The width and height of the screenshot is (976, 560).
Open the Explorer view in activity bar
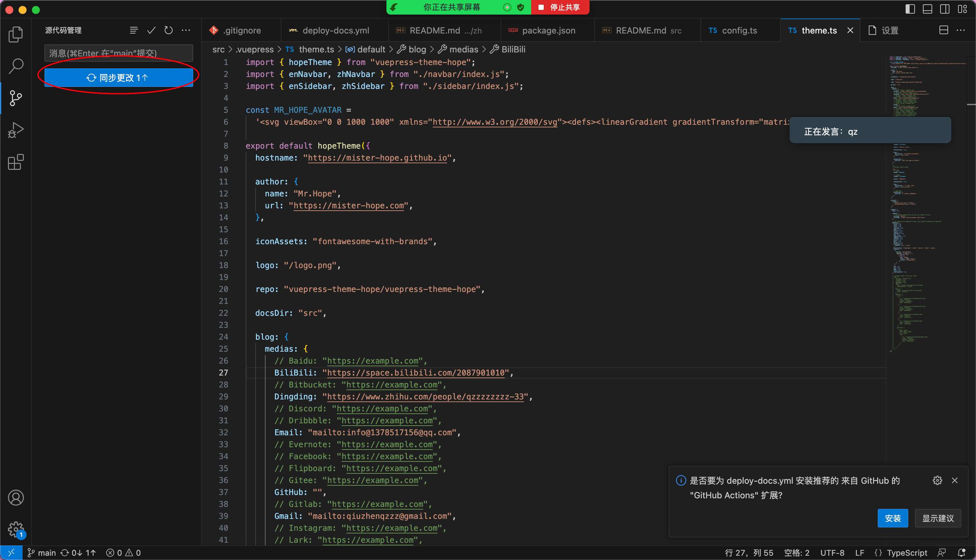click(x=15, y=34)
